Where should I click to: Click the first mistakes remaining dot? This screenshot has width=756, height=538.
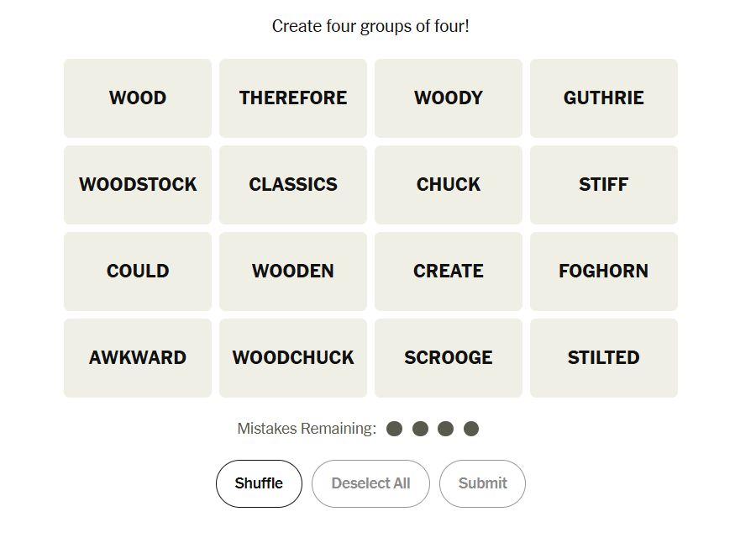point(395,429)
